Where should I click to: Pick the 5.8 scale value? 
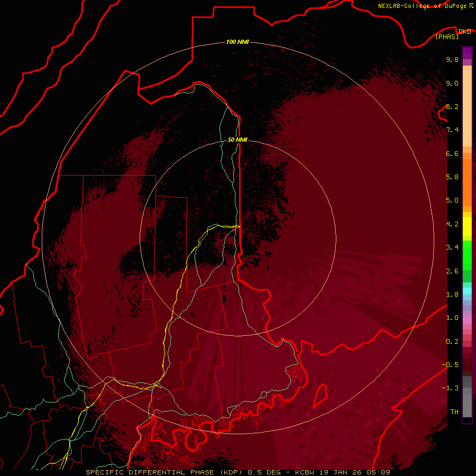pyautogui.click(x=452, y=177)
